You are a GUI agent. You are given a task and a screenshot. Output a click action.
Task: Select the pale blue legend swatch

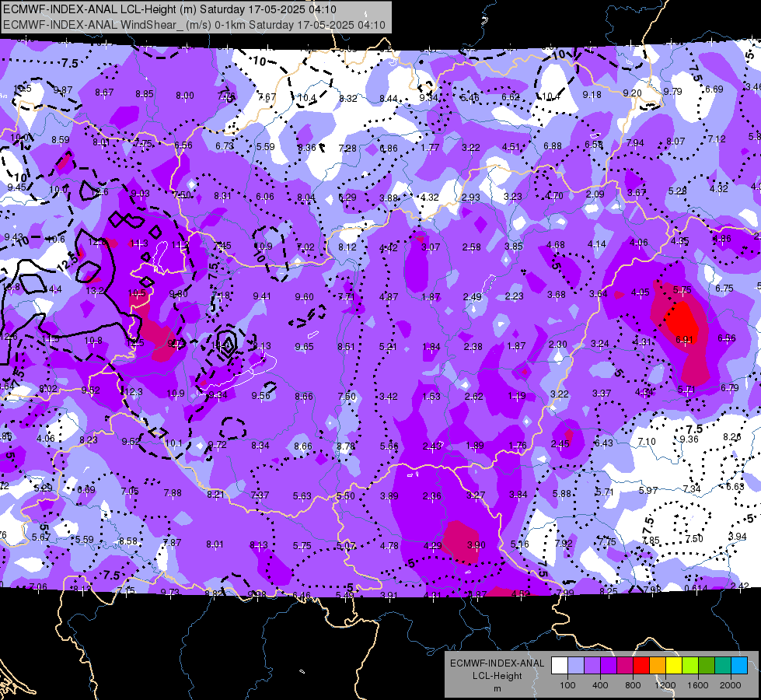[575, 666]
